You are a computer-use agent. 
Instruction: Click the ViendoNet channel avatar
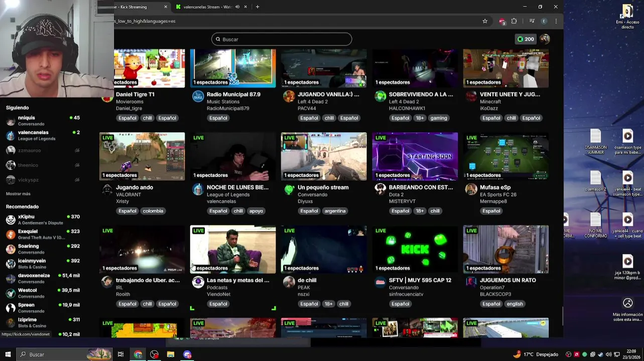[x=198, y=282]
